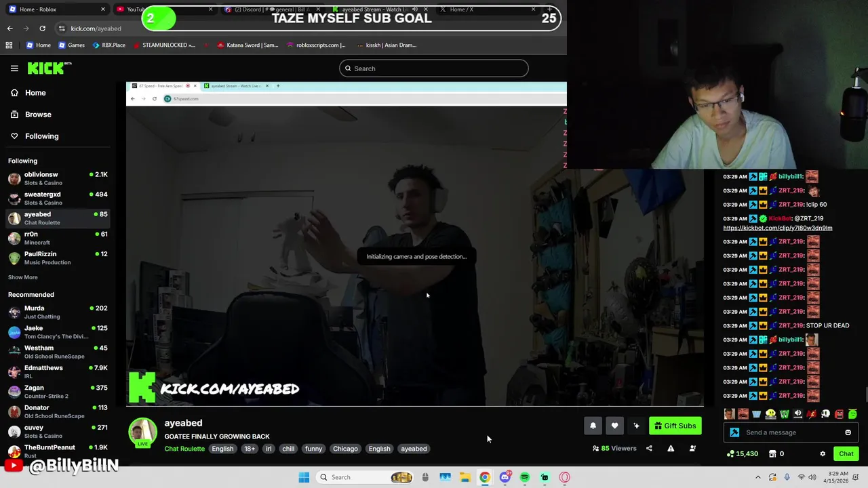This screenshot has height=488, width=868.
Task: Open Murda recommended channel
Action: (x=58, y=312)
